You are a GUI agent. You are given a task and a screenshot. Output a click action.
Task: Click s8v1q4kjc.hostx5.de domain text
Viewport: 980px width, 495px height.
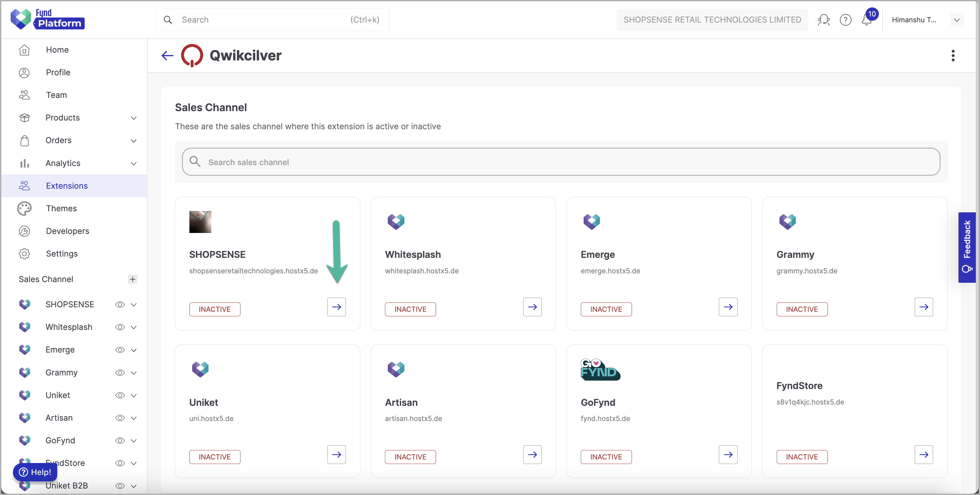coord(810,402)
